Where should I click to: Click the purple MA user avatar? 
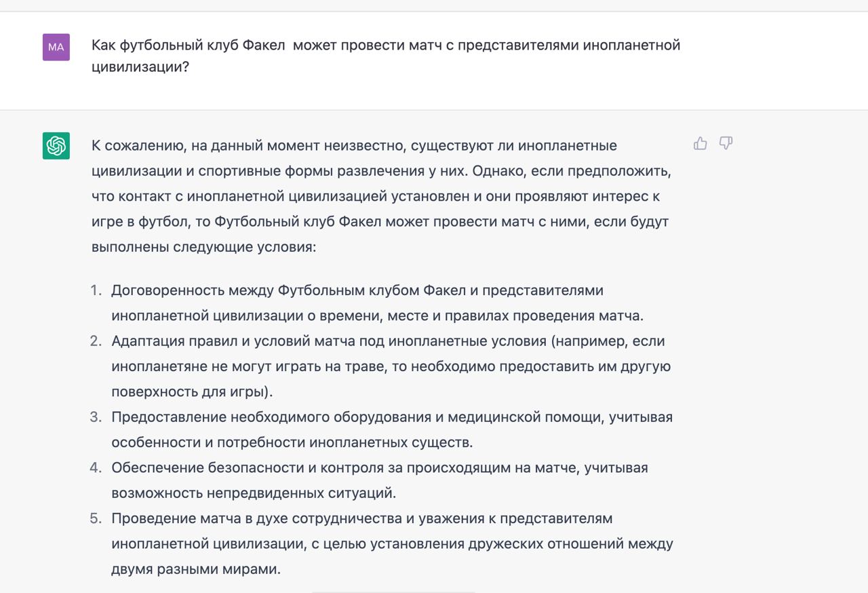[x=56, y=47]
